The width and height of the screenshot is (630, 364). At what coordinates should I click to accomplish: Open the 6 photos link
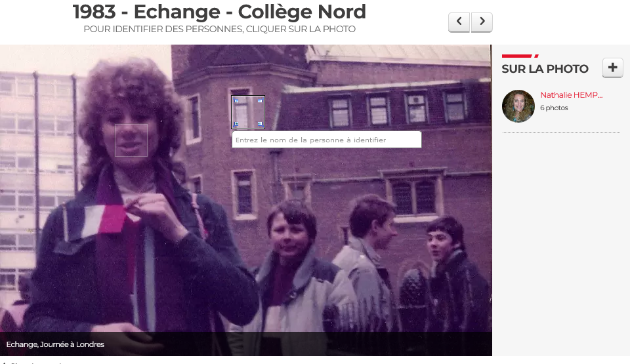[x=554, y=108]
